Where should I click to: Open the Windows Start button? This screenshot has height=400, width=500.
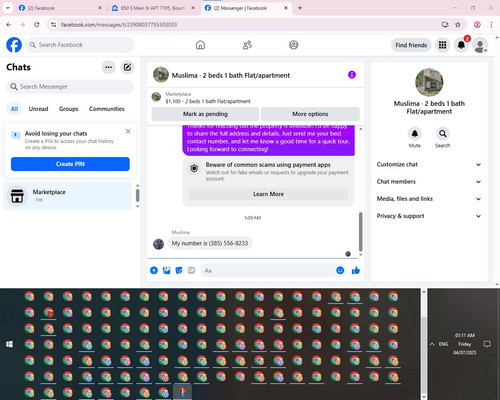click(x=9, y=344)
